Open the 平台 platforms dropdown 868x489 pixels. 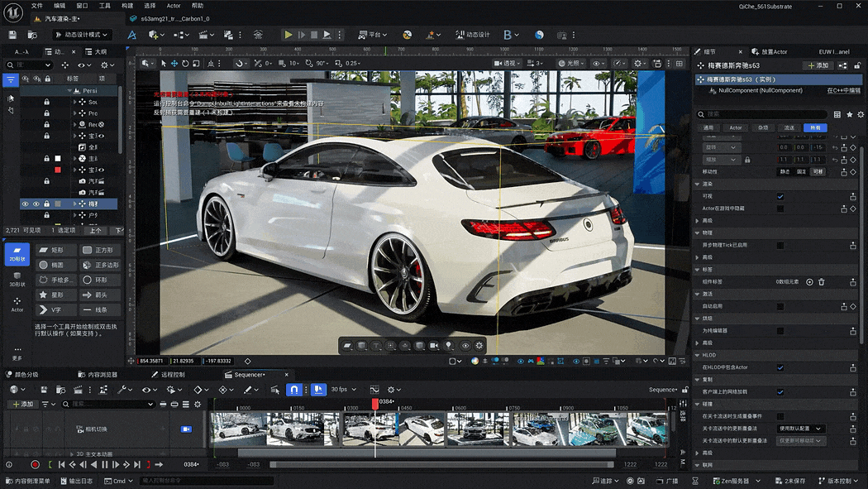coord(373,34)
